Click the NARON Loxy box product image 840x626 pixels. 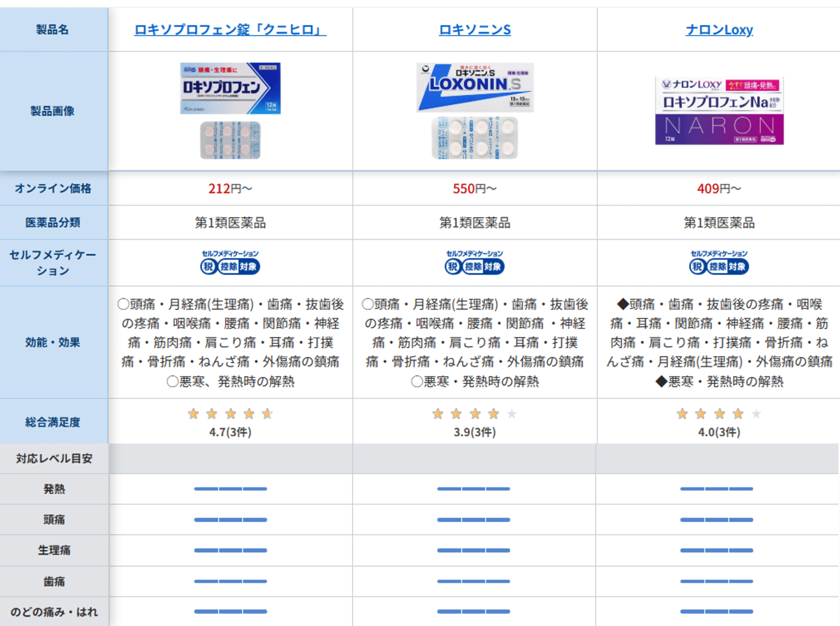[719, 110]
